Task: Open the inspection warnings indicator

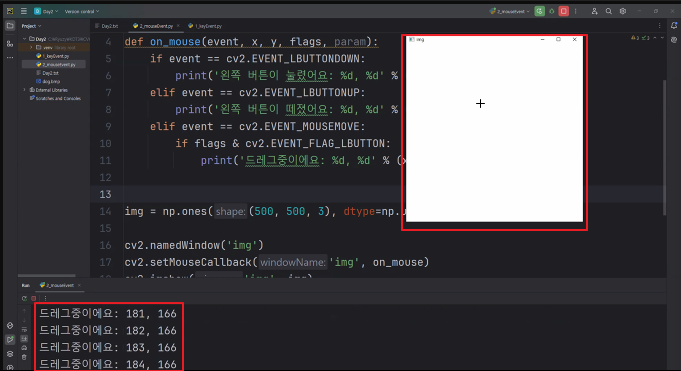Action: (641, 38)
